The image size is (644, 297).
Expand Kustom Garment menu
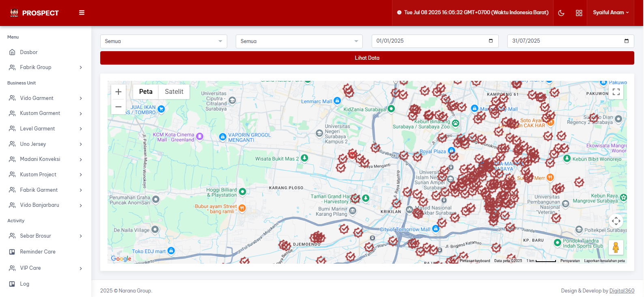point(45,113)
